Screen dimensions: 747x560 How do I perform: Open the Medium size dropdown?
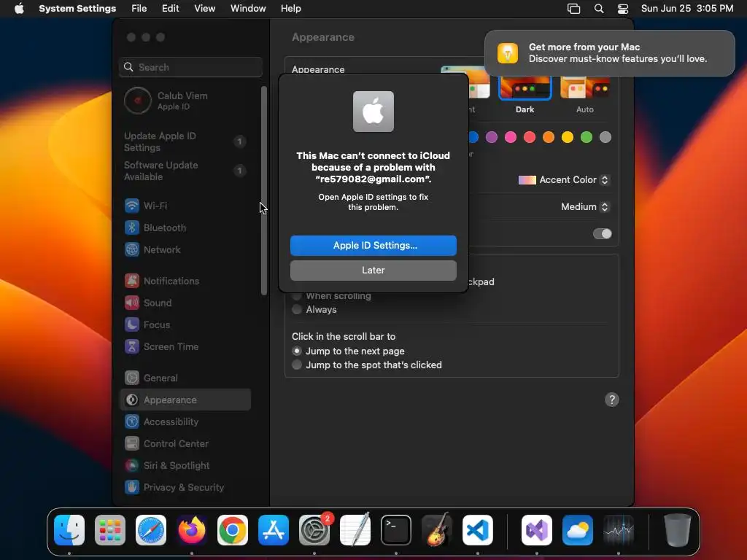click(585, 206)
